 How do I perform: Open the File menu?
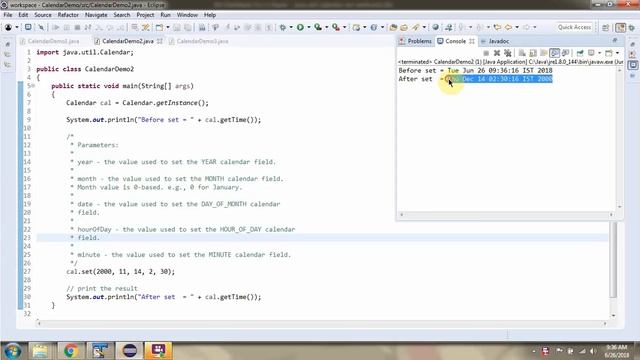8,15
